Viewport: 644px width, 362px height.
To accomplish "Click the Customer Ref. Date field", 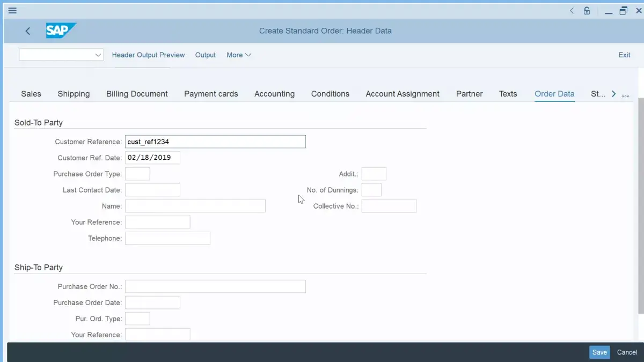I will coord(152,158).
